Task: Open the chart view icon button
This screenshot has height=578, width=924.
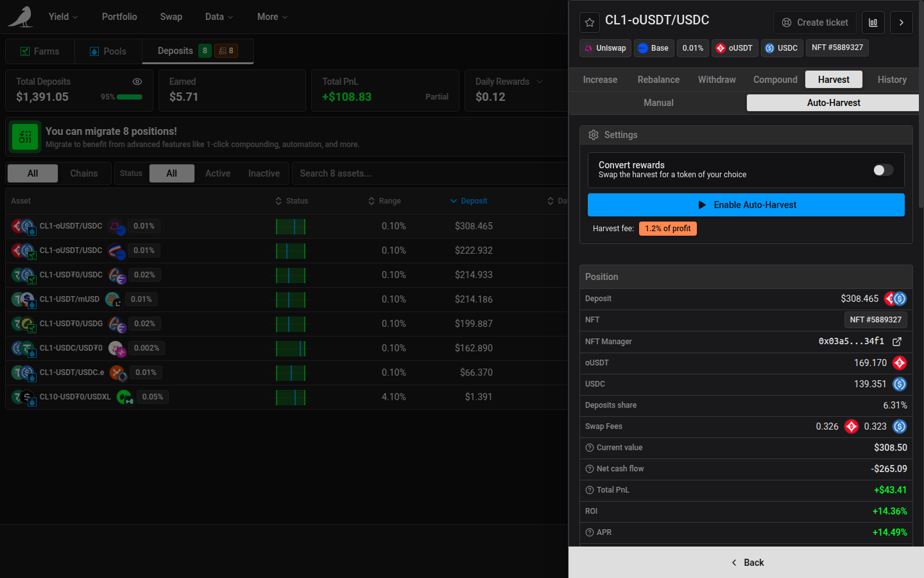Action: point(873,22)
